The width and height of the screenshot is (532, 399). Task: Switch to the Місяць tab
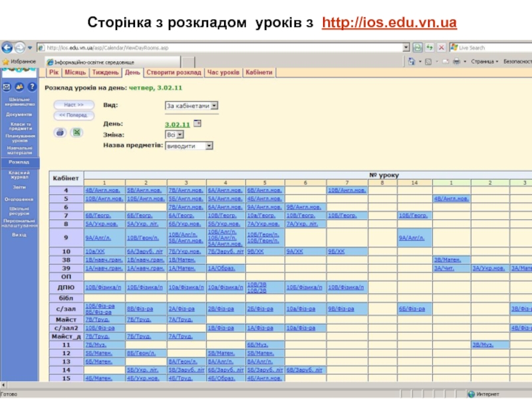75,72
